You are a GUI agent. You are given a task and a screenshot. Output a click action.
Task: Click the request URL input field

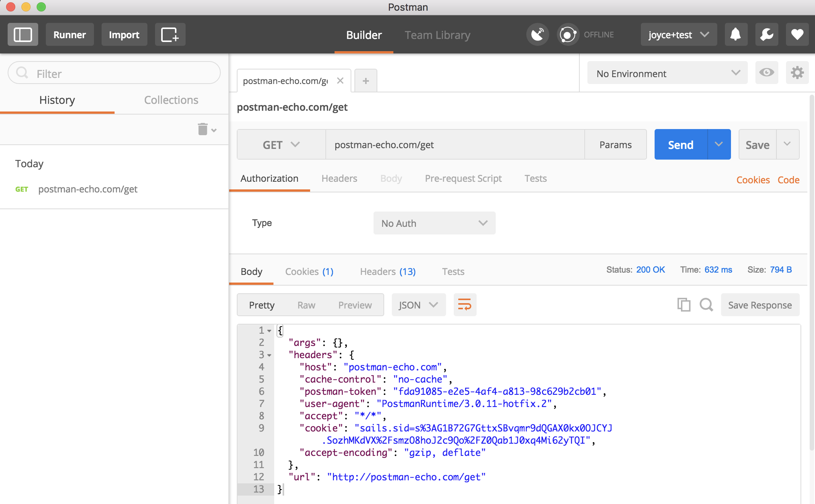coord(454,145)
